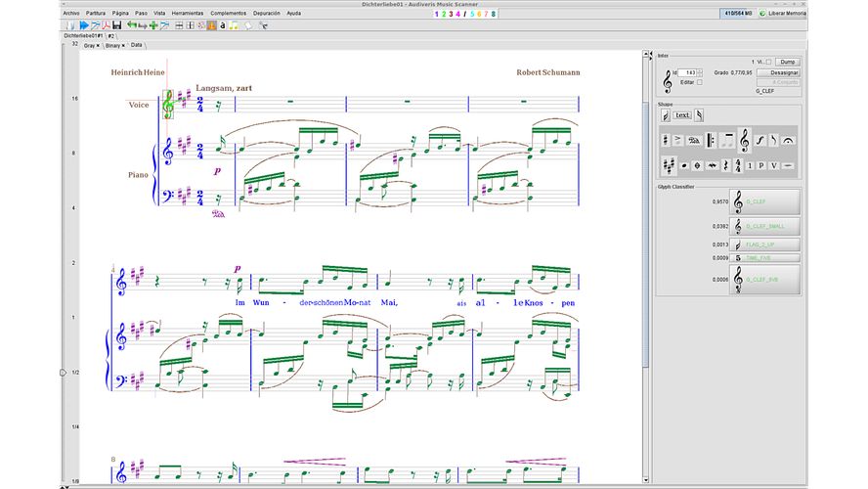
Task: Click the Id number spinner field
Action: [687, 72]
